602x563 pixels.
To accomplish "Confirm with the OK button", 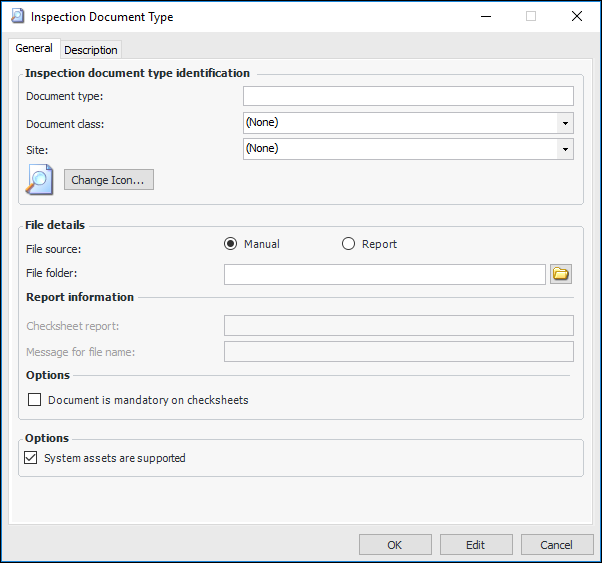I will click(x=394, y=545).
